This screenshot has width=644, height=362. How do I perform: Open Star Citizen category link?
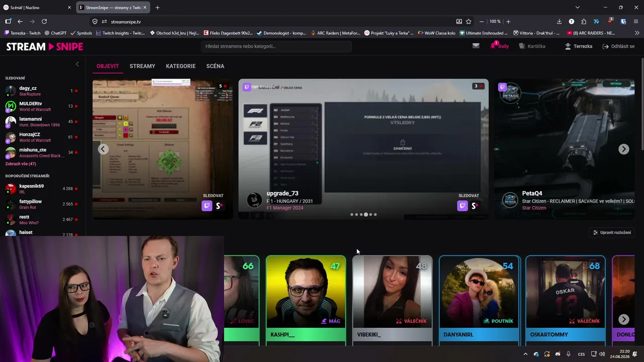(x=534, y=208)
